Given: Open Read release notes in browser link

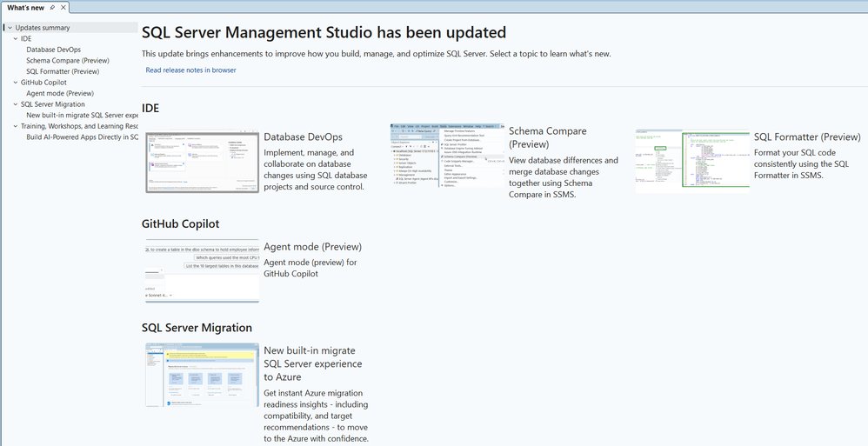Looking at the screenshot, I should click(191, 70).
